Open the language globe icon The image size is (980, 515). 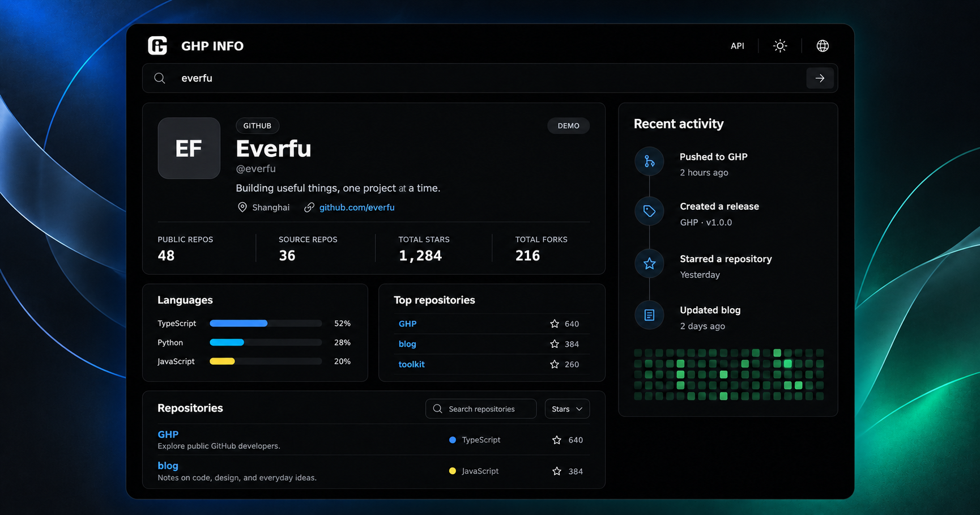click(823, 46)
